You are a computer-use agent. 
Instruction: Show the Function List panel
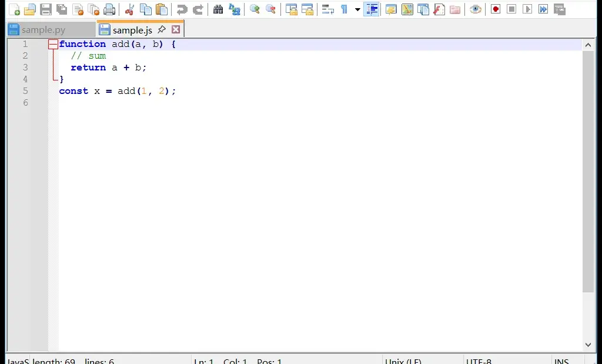pos(439,9)
